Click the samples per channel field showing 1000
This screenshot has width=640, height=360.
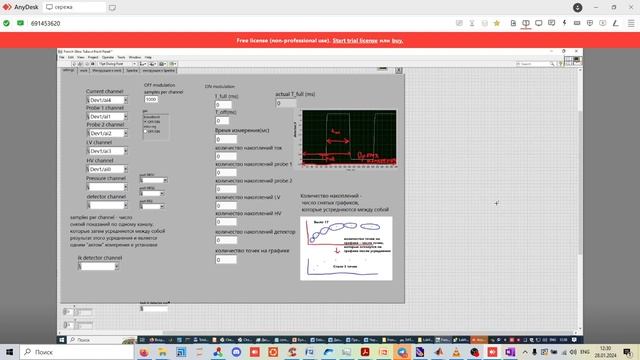(151, 99)
